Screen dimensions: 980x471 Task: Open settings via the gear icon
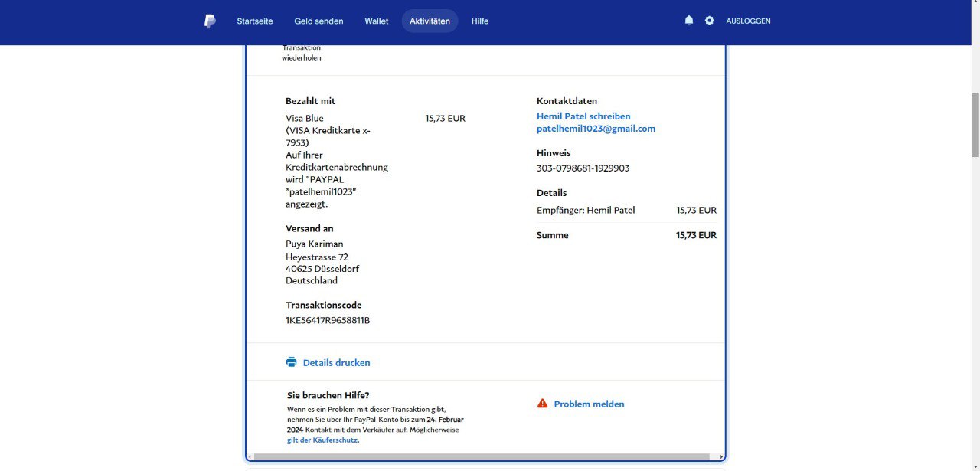(710, 21)
